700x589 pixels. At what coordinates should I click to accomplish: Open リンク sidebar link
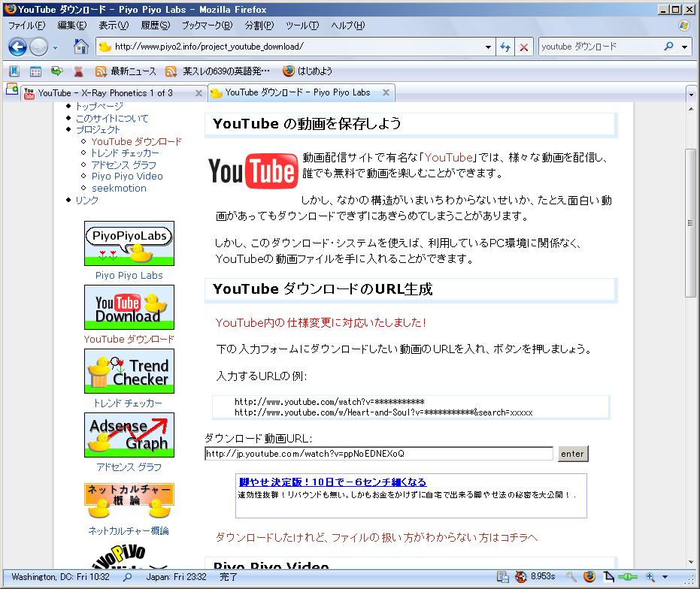tap(86, 201)
